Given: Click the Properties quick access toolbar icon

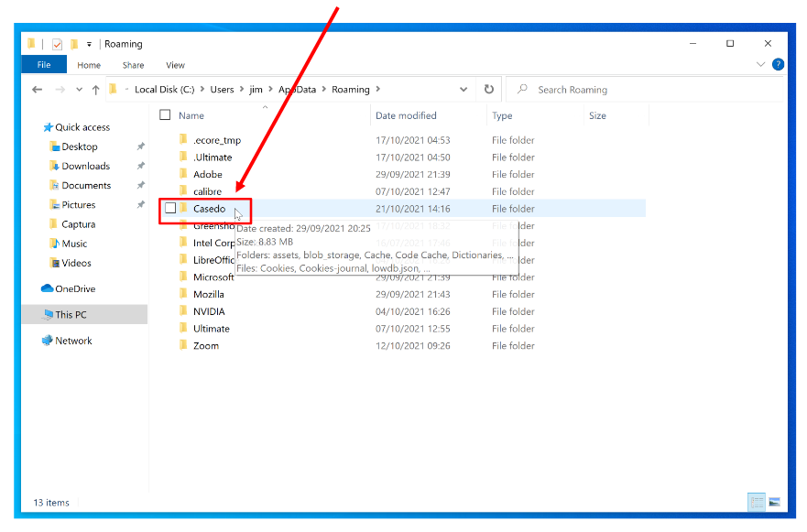Looking at the screenshot, I should tap(57, 44).
